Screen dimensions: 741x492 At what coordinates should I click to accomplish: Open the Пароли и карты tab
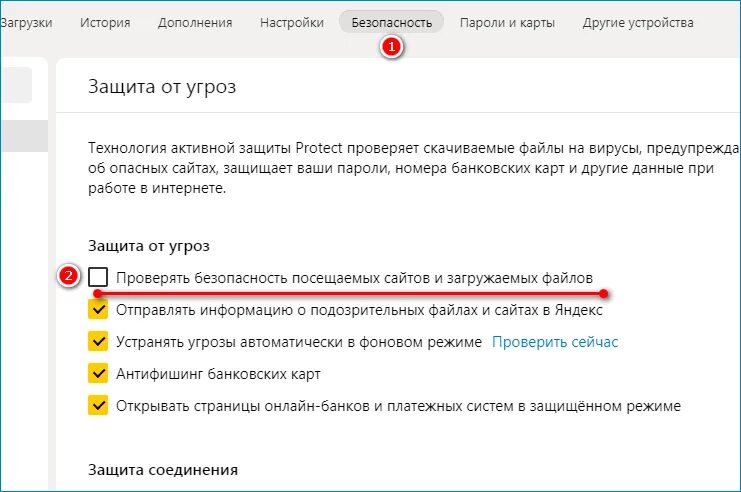507,23
